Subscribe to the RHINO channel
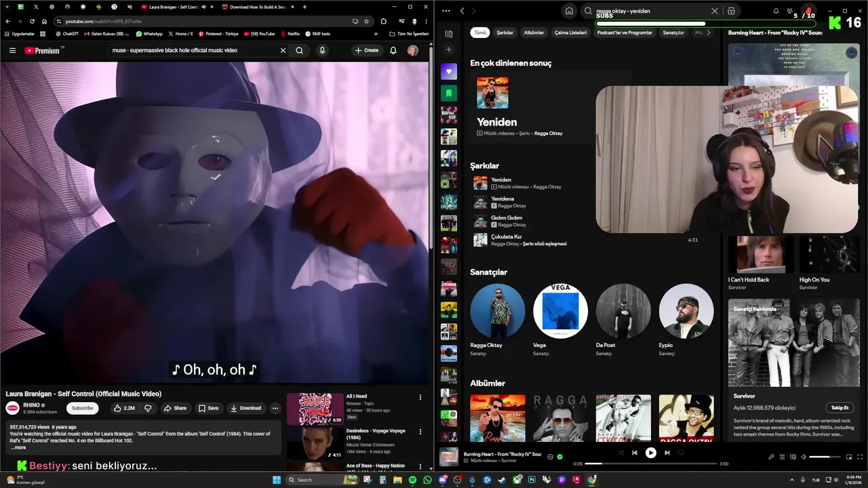 (83, 408)
